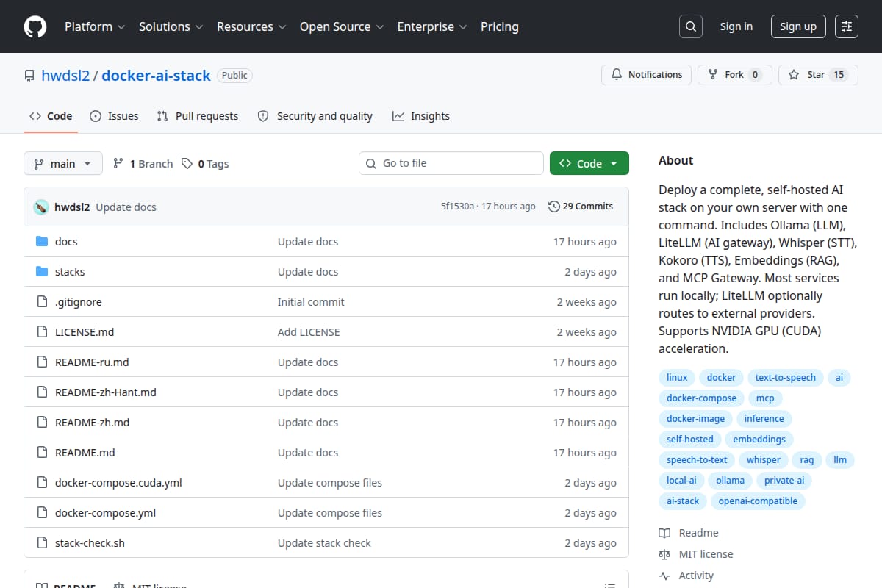Click the docker-compose.yml file icon
This screenshot has width=882, height=588.
click(x=42, y=513)
